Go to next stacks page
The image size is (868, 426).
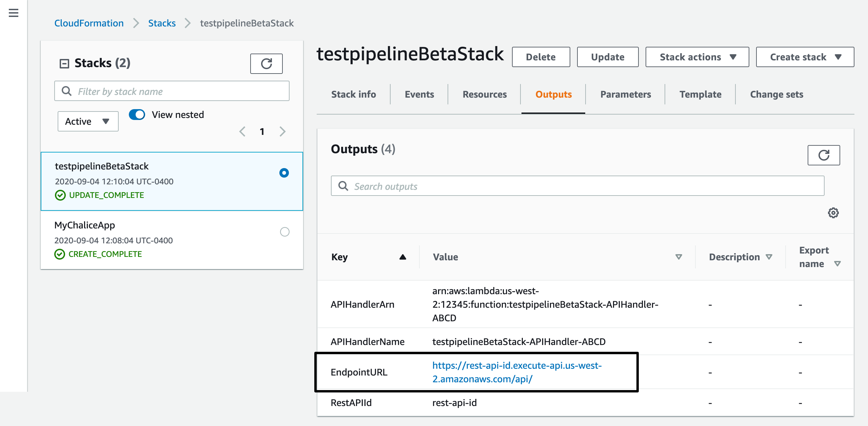click(282, 131)
